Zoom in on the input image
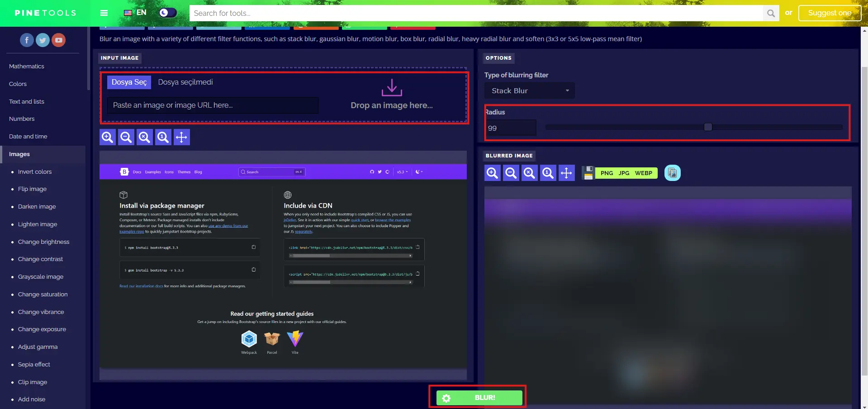868x409 pixels. tap(108, 137)
